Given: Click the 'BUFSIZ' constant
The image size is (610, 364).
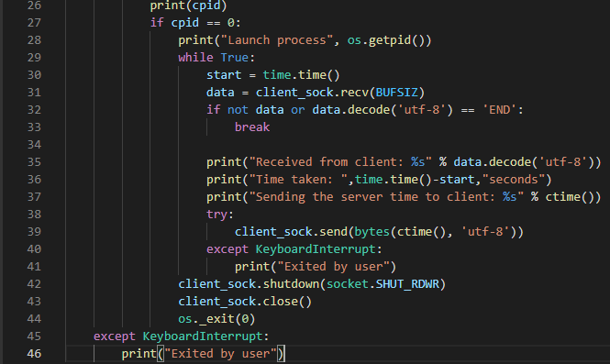Looking at the screenshot, I should pyautogui.click(x=397, y=93).
